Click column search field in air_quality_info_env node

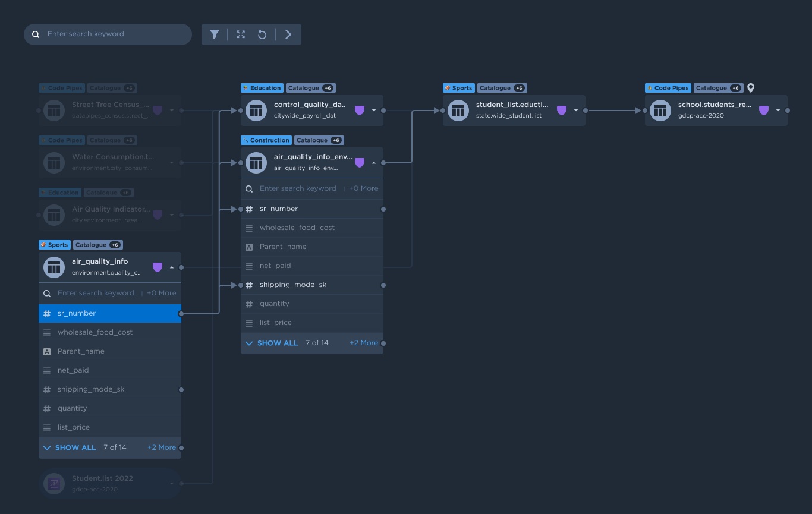tap(298, 188)
